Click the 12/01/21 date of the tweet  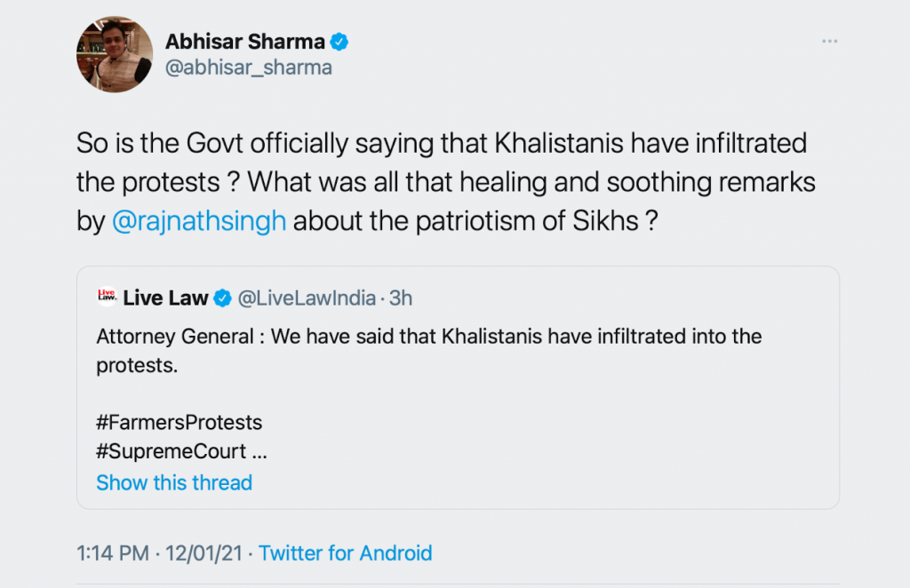[204, 553]
